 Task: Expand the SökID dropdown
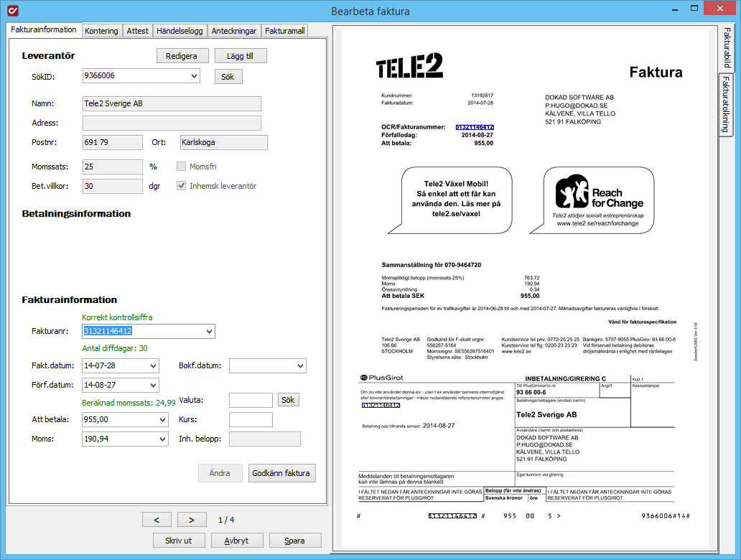tap(194, 75)
